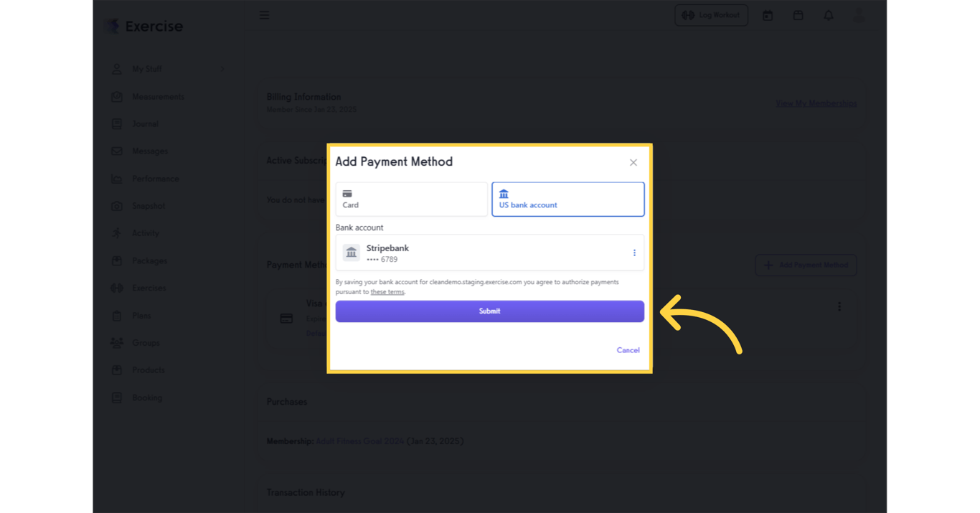Open the notifications bell
Screen dimensions: 980x513
pos(829,15)
